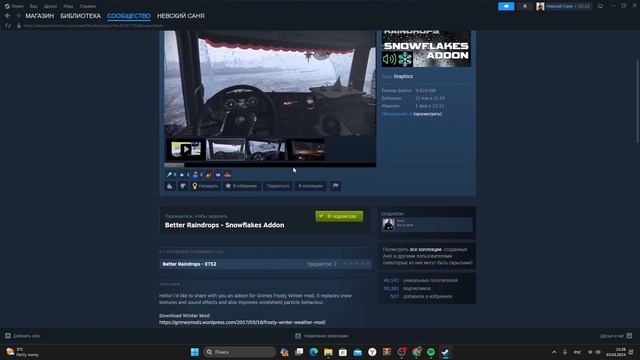Viewport: 640px width, 360px height.
Task: Open Друзья и чат panel
Action: 616,336
